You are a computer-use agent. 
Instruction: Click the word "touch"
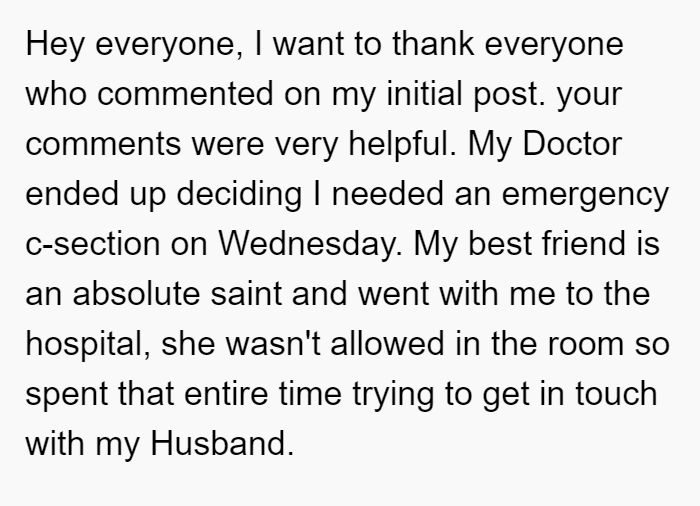click(x=616, y=394)
